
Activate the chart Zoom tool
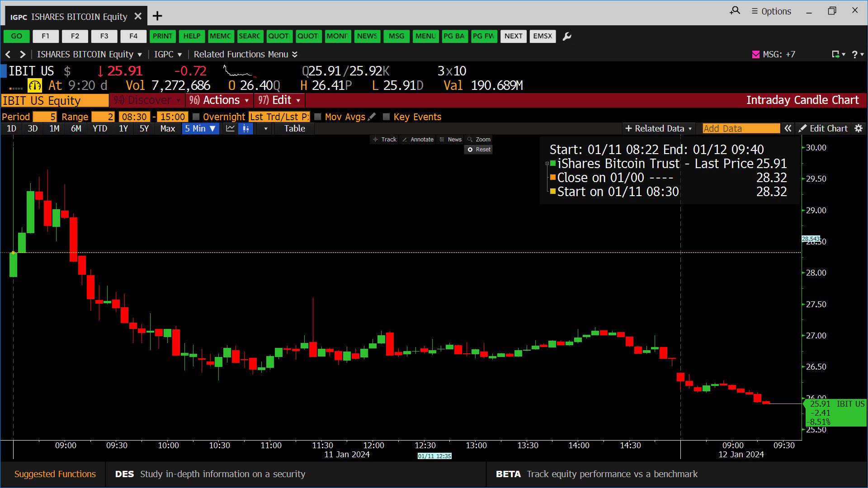(479, 140)
